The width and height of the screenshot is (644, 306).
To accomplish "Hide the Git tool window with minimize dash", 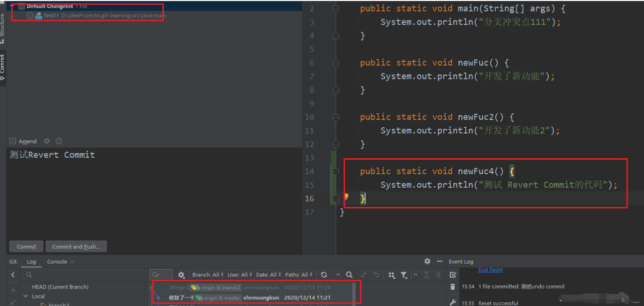I will tap(439, 261).
